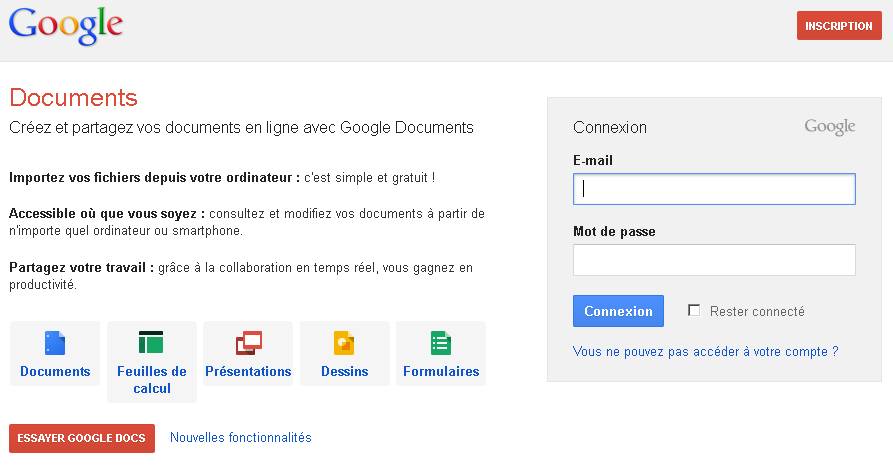Open the Feuilles de calcul text link
This screenshot has width=893, height=473.
coord(151,380)
